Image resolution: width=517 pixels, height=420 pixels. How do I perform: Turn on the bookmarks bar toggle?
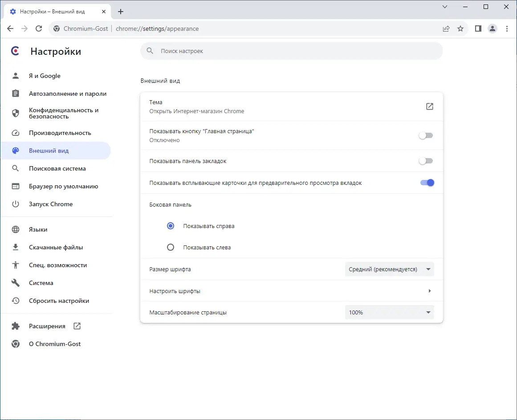point(426,161)
